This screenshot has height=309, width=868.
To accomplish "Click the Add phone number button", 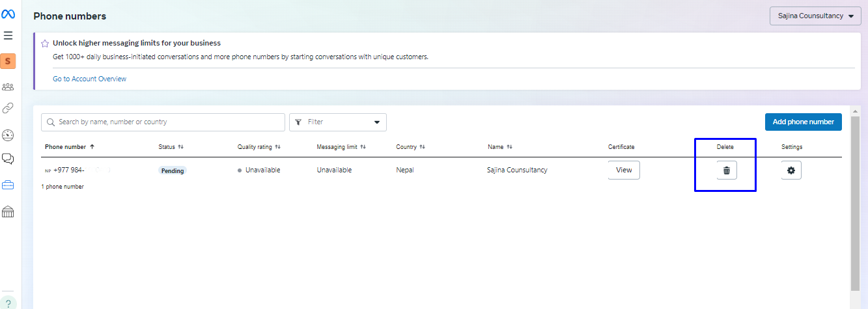I will coord(803,122).
